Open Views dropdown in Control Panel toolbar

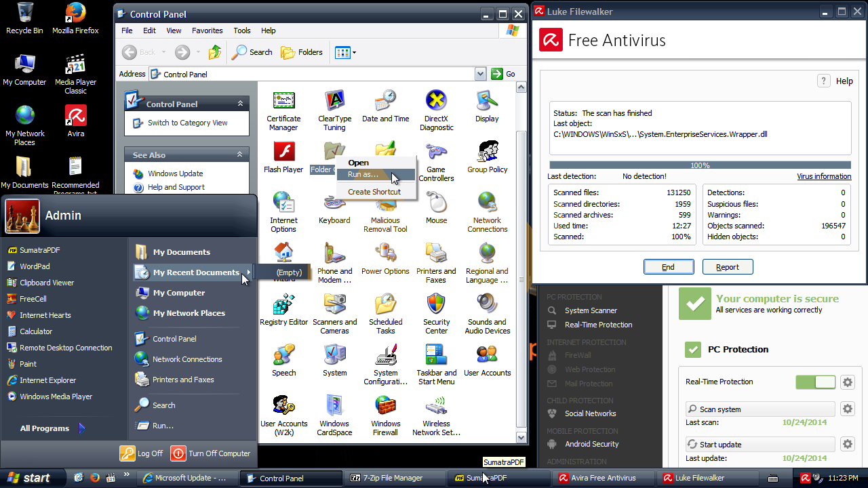coord(345,52)
